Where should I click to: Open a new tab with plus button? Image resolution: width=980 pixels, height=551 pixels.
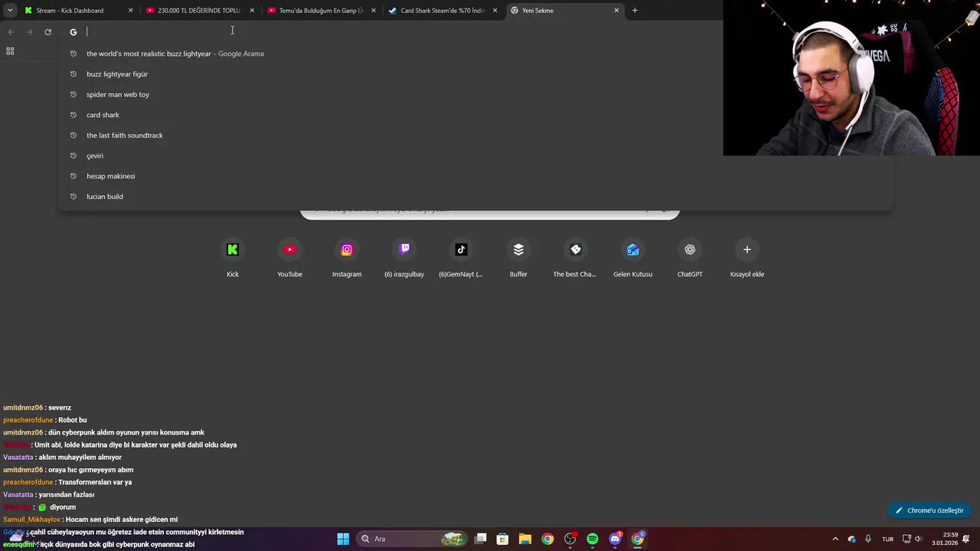click(x=635, y=10)
